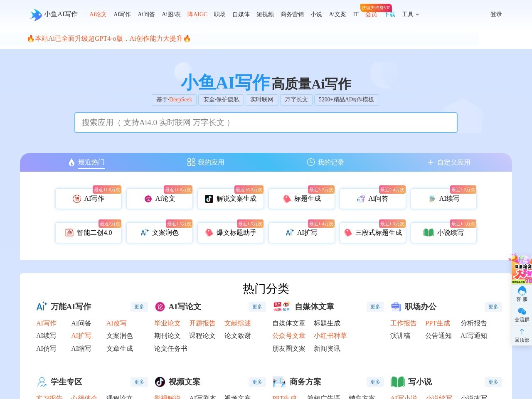
Task: Open the 小说续写 book icon
Action: click(428, 233)
